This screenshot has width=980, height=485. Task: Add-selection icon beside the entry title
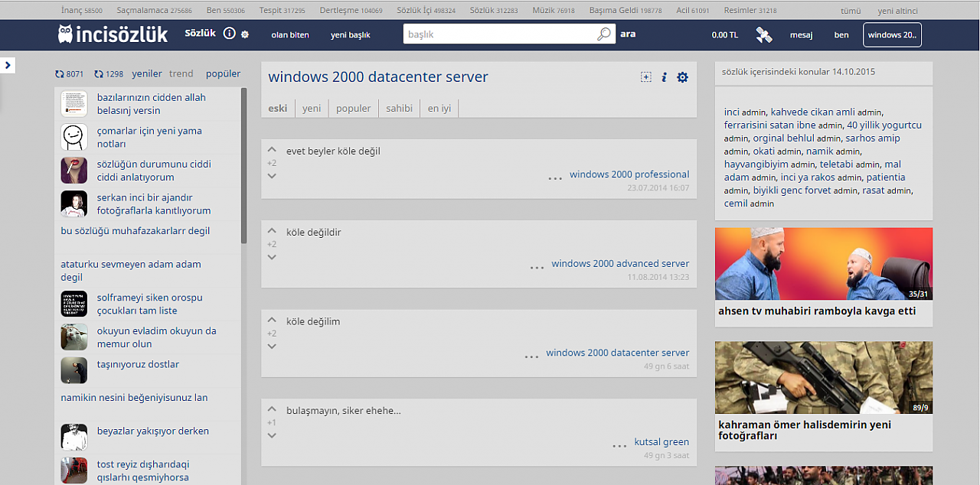tap(646, 77)
